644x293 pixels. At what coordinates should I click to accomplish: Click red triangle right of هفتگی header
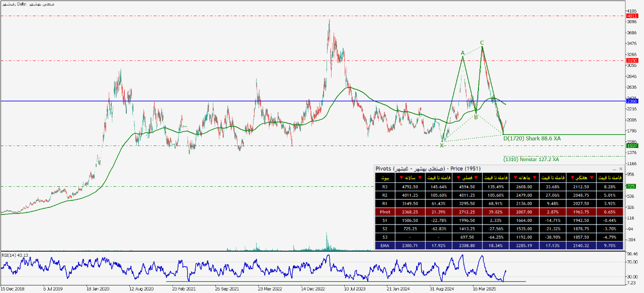[x=590, y=178]
